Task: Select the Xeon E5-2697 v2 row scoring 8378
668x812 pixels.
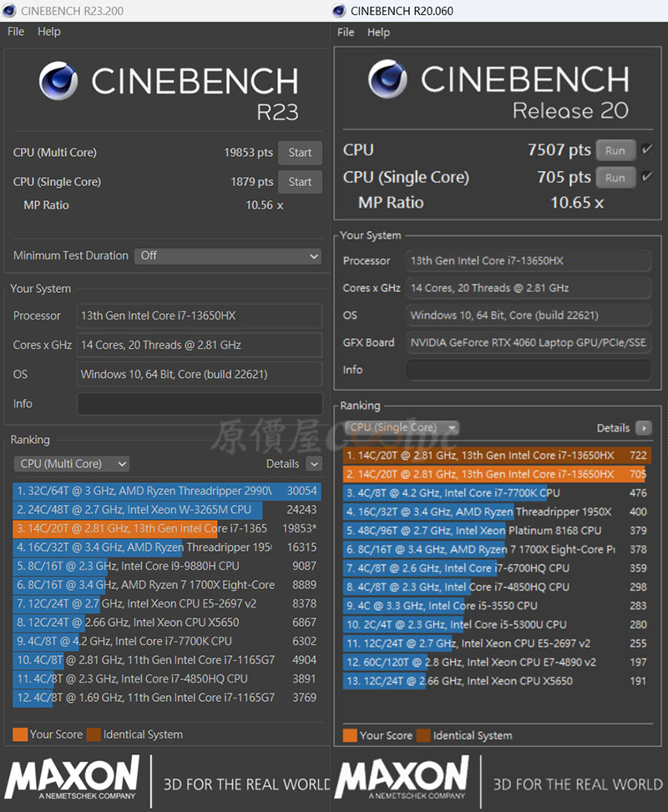Action: (x=167, y=604)
